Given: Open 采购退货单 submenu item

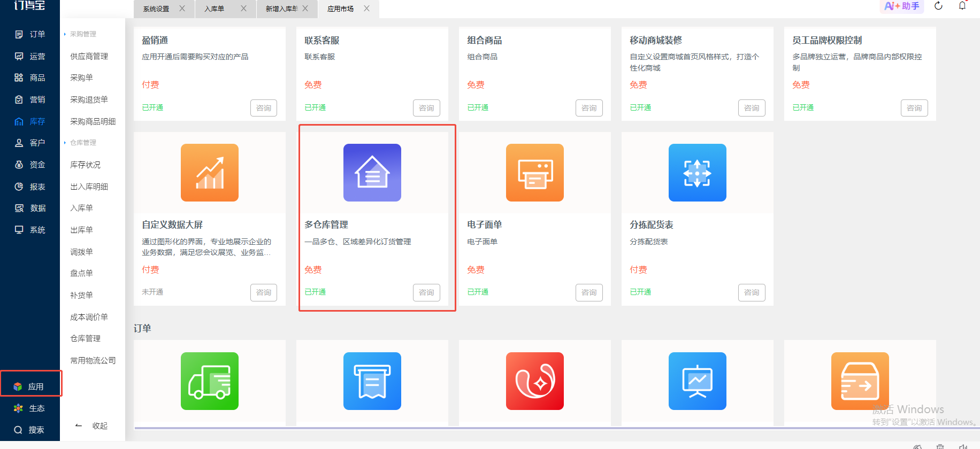Looking at the screenshot, I should [x=89, y=99].
